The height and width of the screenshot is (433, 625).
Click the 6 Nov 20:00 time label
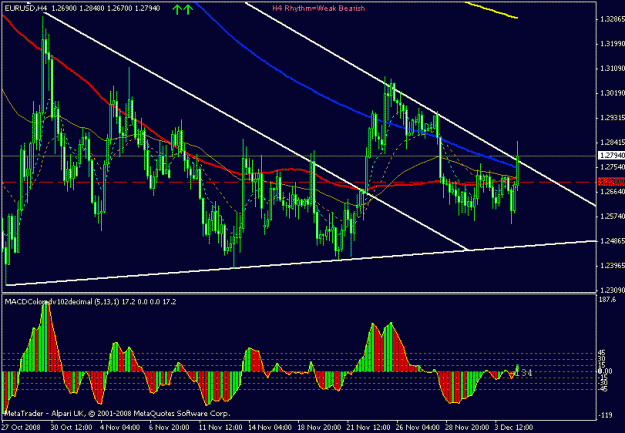(169, 427)
